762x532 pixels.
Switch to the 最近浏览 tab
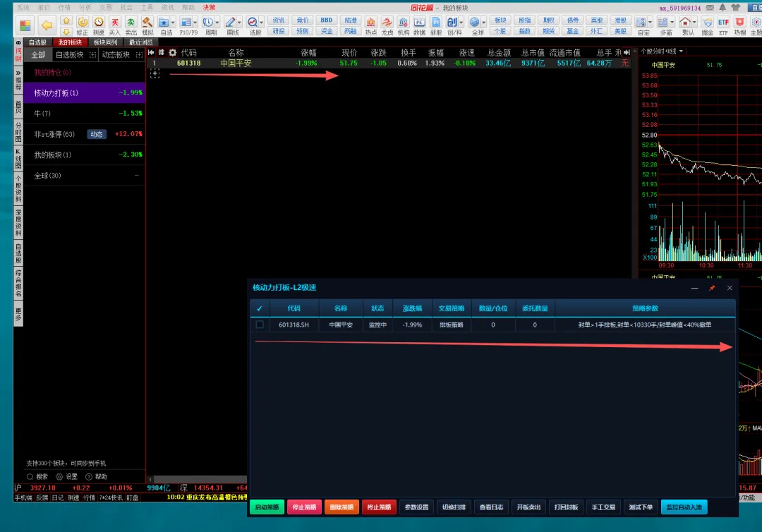(x=140, y=42)
